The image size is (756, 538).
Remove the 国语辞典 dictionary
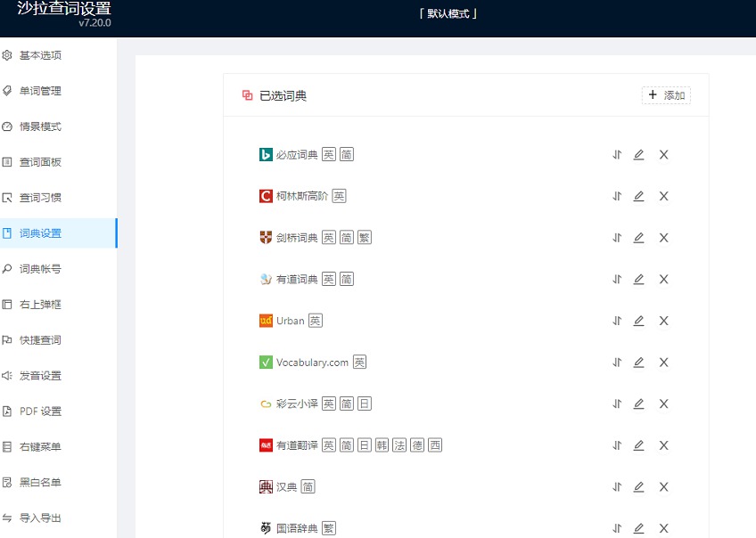[x=664, y=528]
